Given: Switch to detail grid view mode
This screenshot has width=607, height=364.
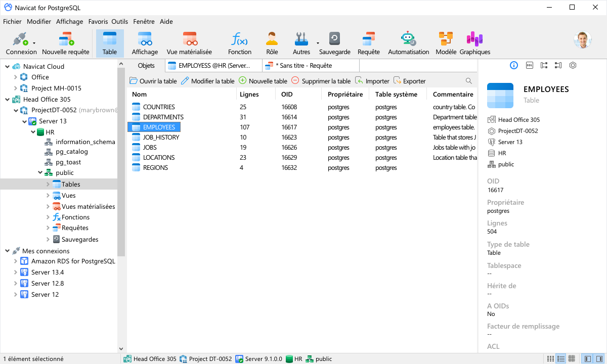Looking at the screenshot, I should click(x=571, y=359).
